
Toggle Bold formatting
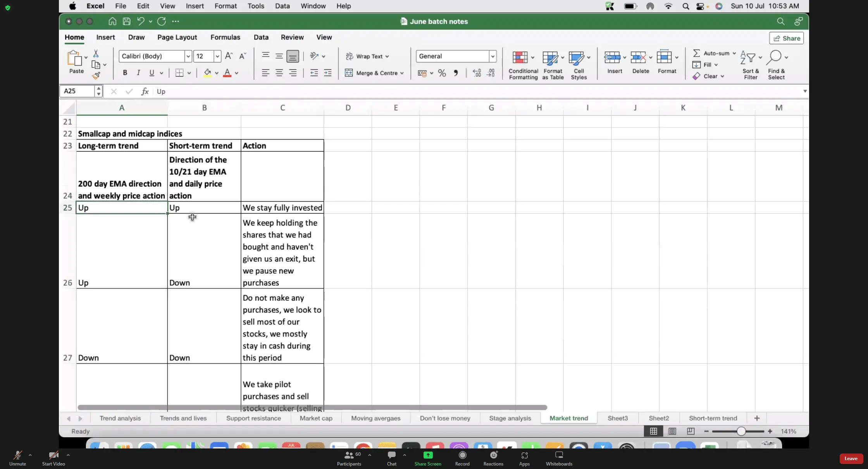(125, 73)
